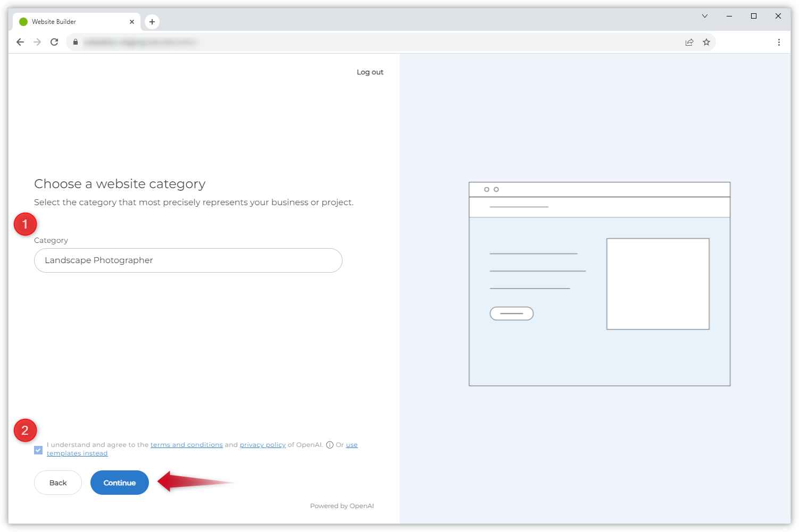This screenshot has width=799, height=532.
Task: Close the Website Builder tab
Action: click(132, 22)
